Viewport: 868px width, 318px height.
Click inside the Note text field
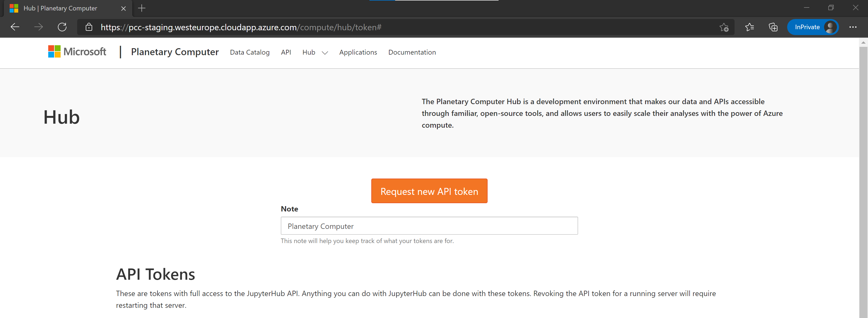429,226
